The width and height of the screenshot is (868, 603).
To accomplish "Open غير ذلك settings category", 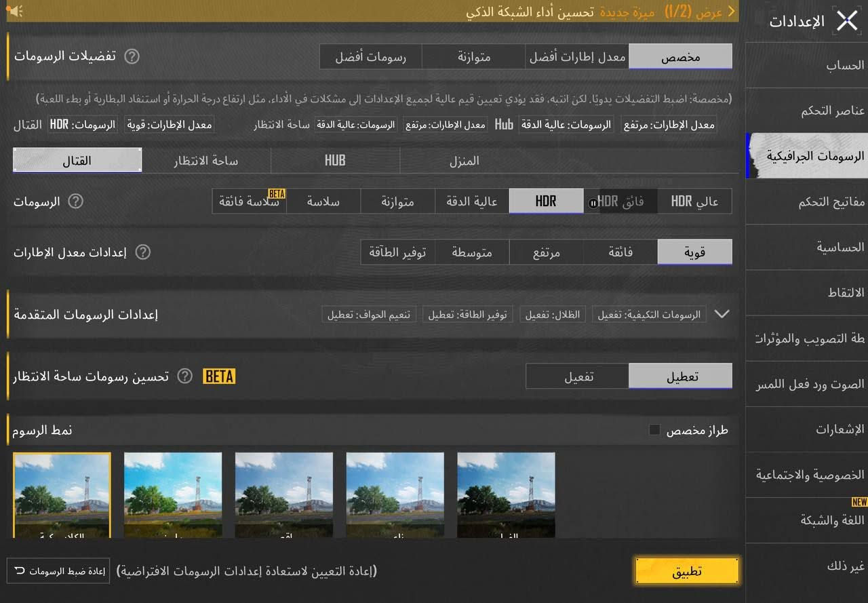I will coord(807,566).
